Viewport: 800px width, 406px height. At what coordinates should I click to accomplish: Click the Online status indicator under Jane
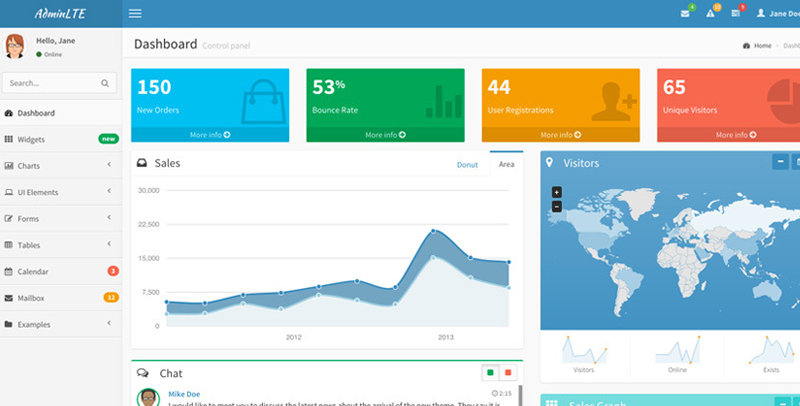(x=49, y=55)
